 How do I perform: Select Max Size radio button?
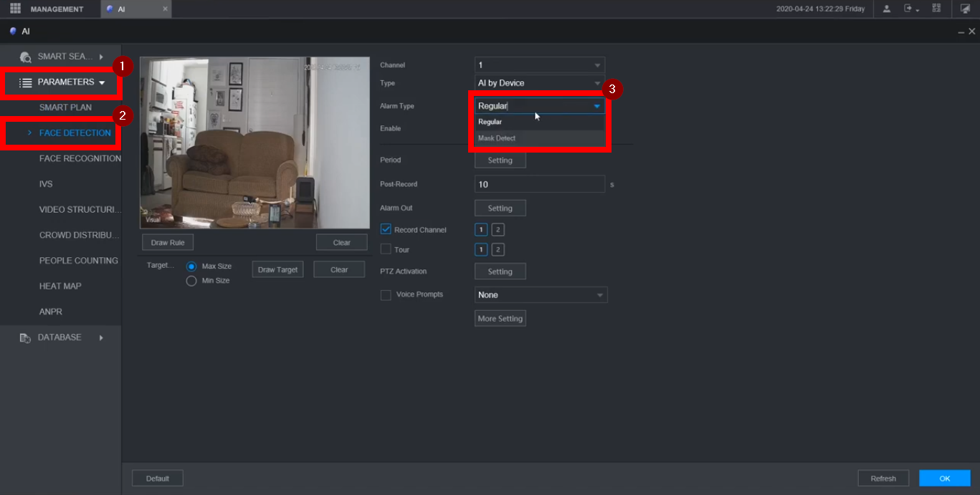[191, 266]
